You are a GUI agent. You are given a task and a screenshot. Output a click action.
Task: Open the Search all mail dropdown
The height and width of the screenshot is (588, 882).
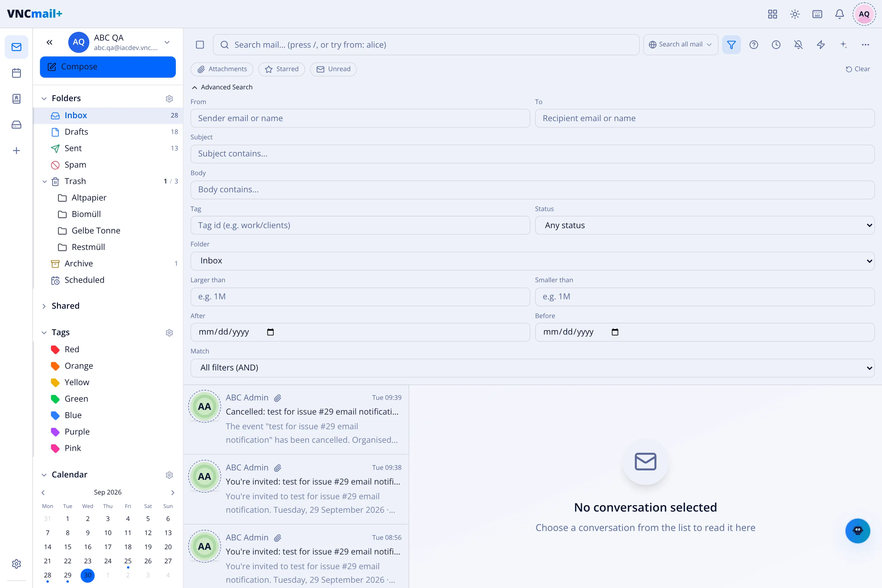(681, 45)
